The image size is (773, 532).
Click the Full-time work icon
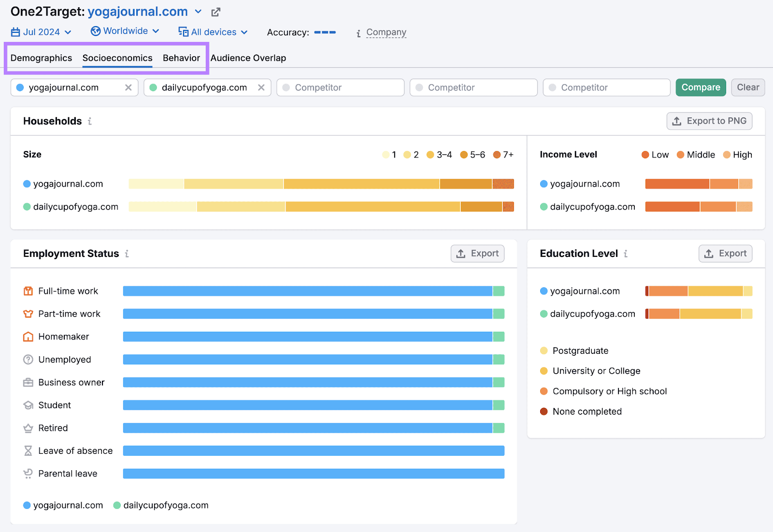tap(28, 291)
